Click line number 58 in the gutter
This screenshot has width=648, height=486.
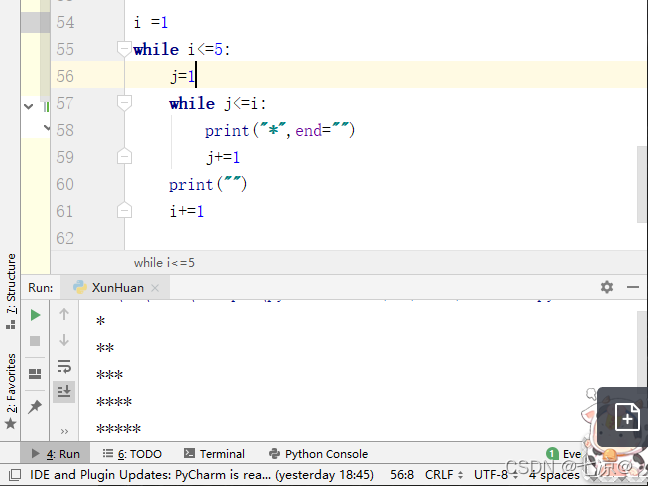[65, 130]
